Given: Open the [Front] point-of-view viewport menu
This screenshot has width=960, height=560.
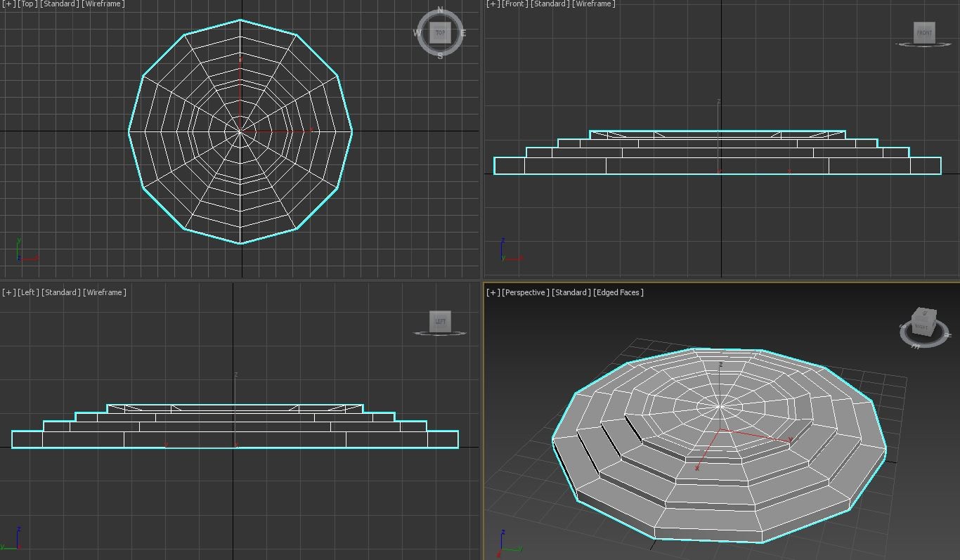Looking at the screenshot, I should click(514, 4).
